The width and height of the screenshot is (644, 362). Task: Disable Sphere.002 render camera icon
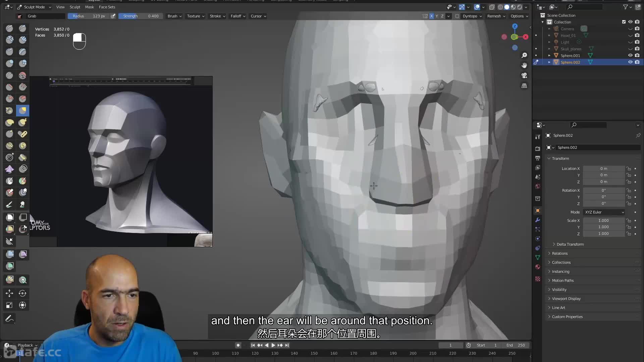tap(637, 62)
